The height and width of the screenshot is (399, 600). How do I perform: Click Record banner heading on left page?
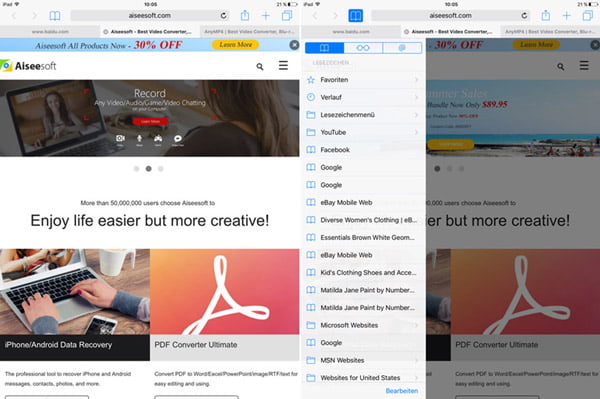click(150, 93)
